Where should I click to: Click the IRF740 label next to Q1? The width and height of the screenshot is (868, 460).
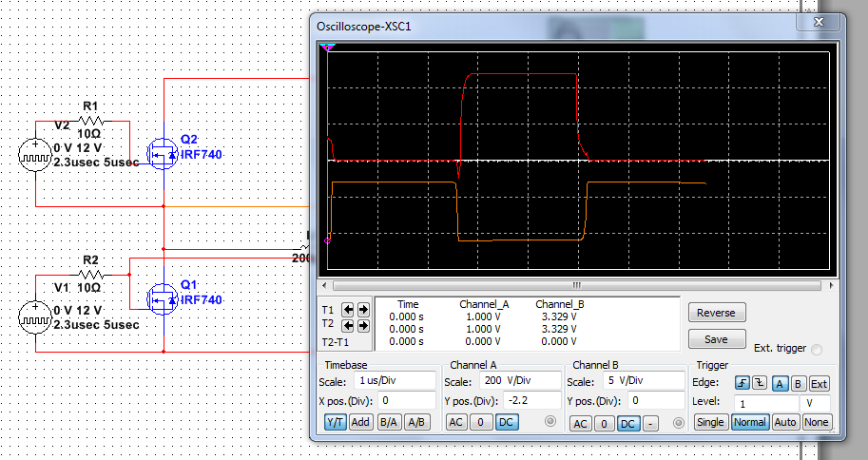(201, 299)
